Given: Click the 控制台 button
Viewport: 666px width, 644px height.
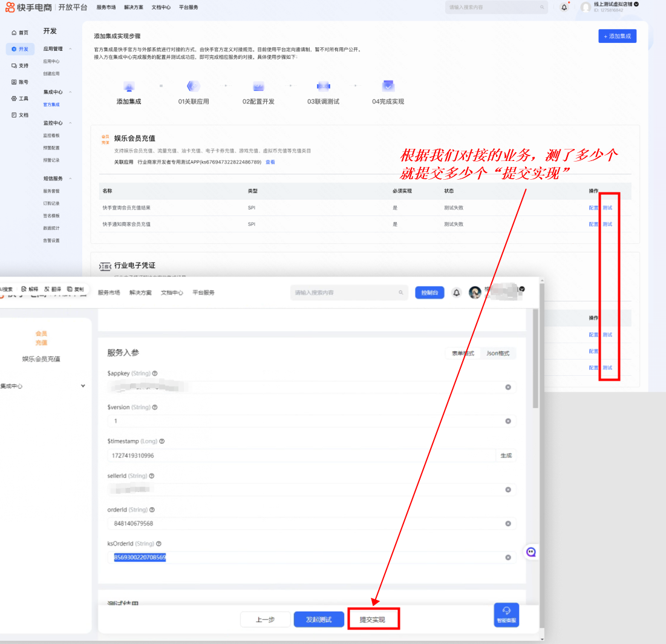Looking at the screenshot, I should [x=429, y=292].
